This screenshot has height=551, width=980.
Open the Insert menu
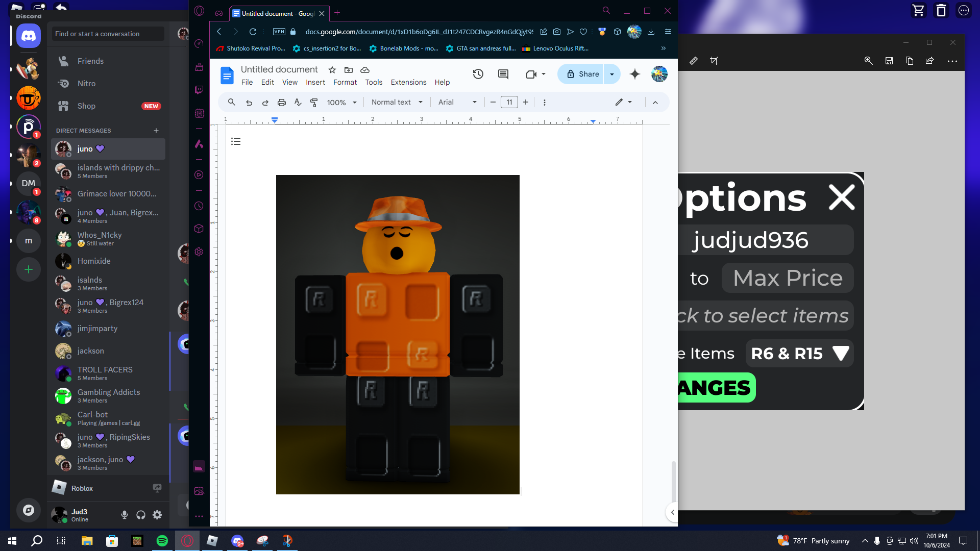click(x=315, y=82)
